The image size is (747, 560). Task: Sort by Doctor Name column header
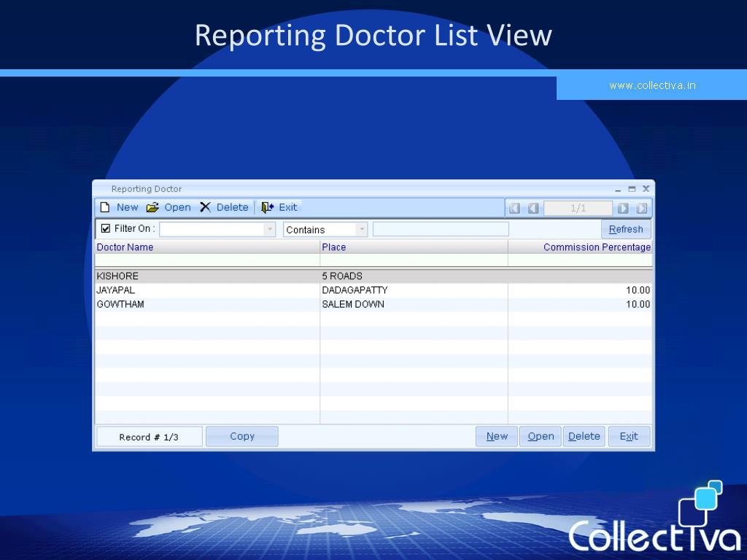(207, 247)
